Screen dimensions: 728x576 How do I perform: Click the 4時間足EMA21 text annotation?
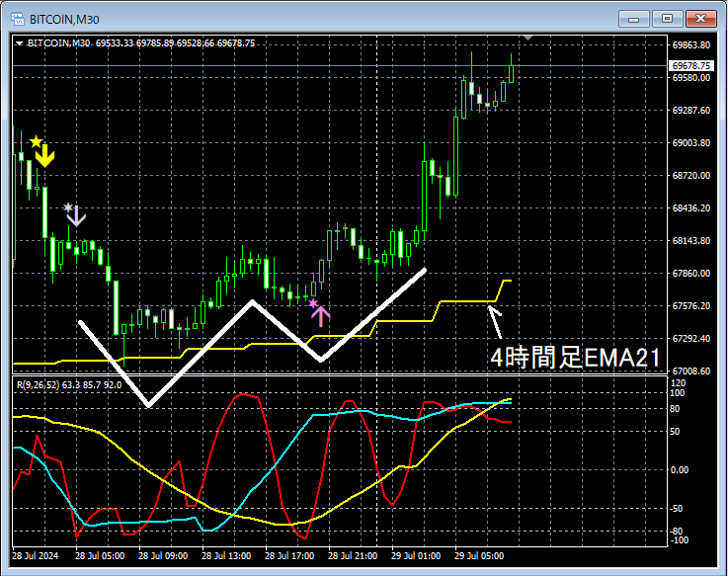575,358
